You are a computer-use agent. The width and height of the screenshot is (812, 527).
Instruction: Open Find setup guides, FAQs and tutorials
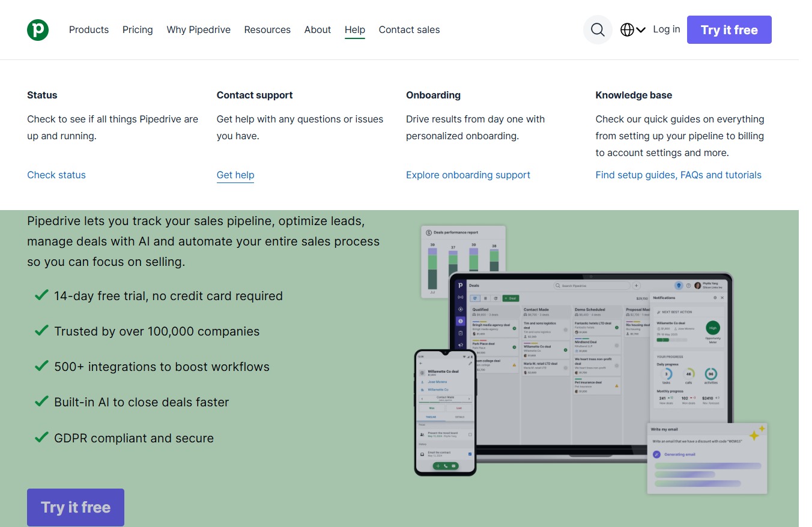tap(679, 175)
